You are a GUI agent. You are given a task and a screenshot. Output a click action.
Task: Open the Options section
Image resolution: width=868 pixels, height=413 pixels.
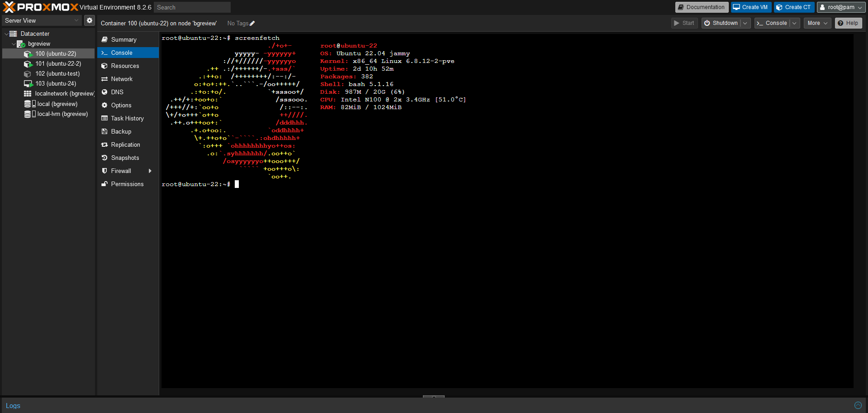click(128, 106)
